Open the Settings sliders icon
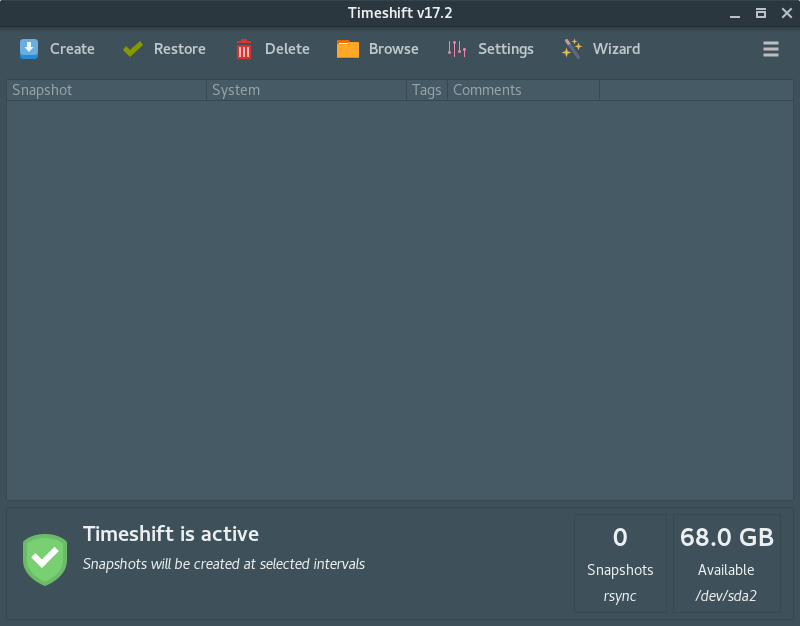 [x=455, y=48]
